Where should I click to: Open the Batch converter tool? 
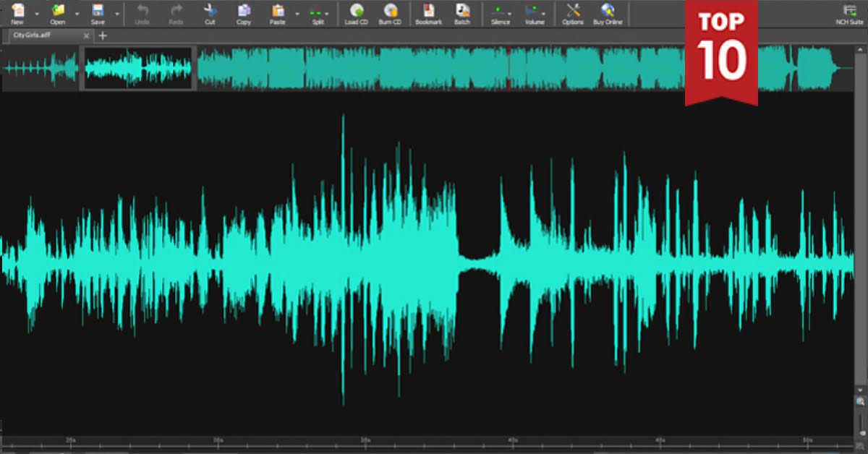tap(461, 12)
